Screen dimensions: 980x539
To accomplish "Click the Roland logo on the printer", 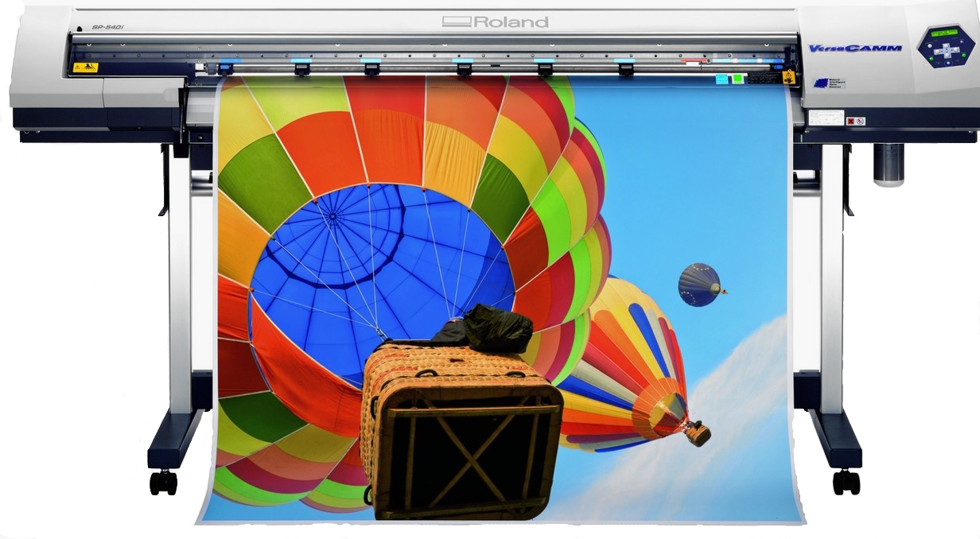I will coord(495,21).
